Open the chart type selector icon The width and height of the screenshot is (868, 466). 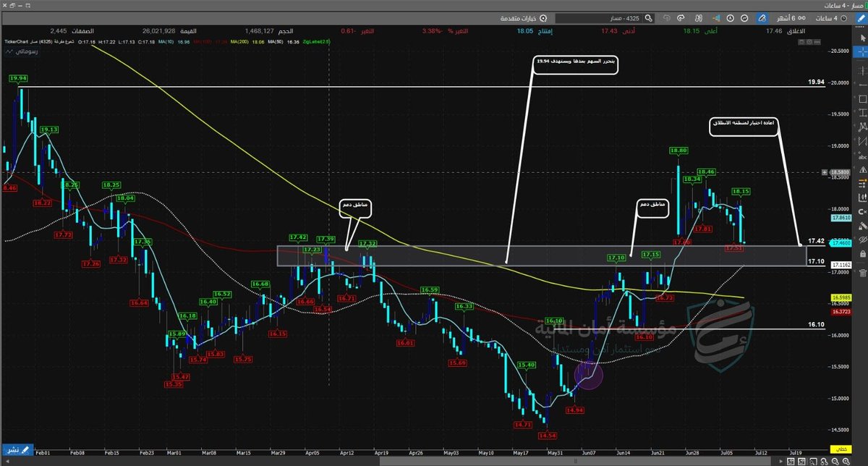pyautogui.click(x=744, y=17)
